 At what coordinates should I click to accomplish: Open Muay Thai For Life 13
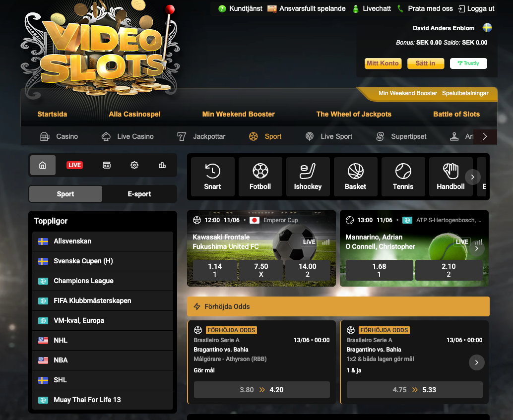(103, 400)
